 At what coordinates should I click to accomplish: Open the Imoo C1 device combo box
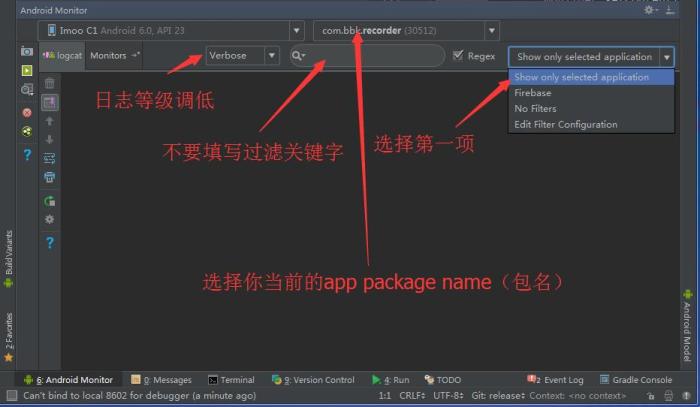(x=171, y=31)
